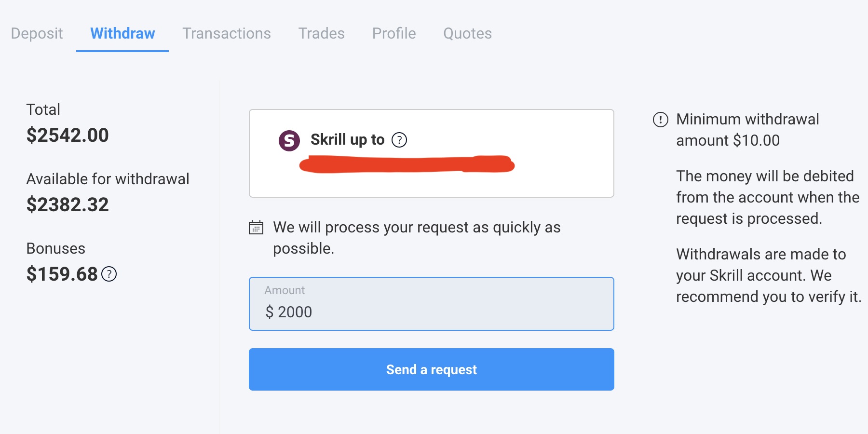
Task: Select the Withdraw tab
Action: click(122, 33)
